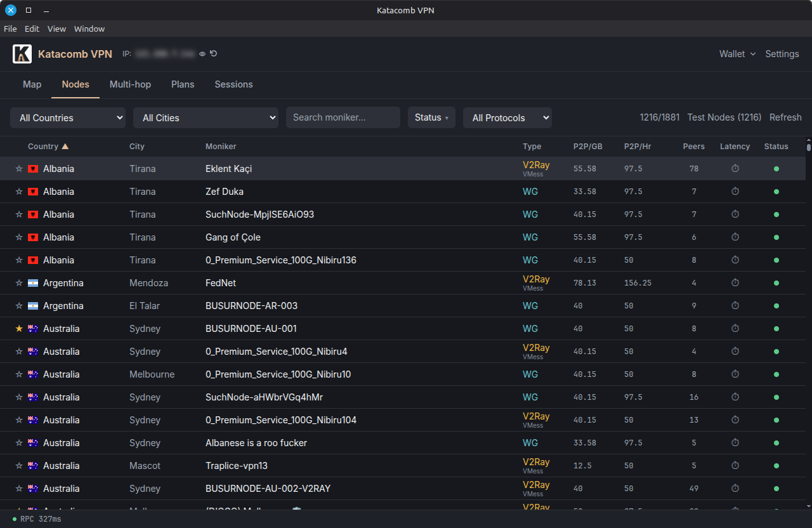
Task: Sort nodes by Peers column header
Action: click(x=694, y=147)
